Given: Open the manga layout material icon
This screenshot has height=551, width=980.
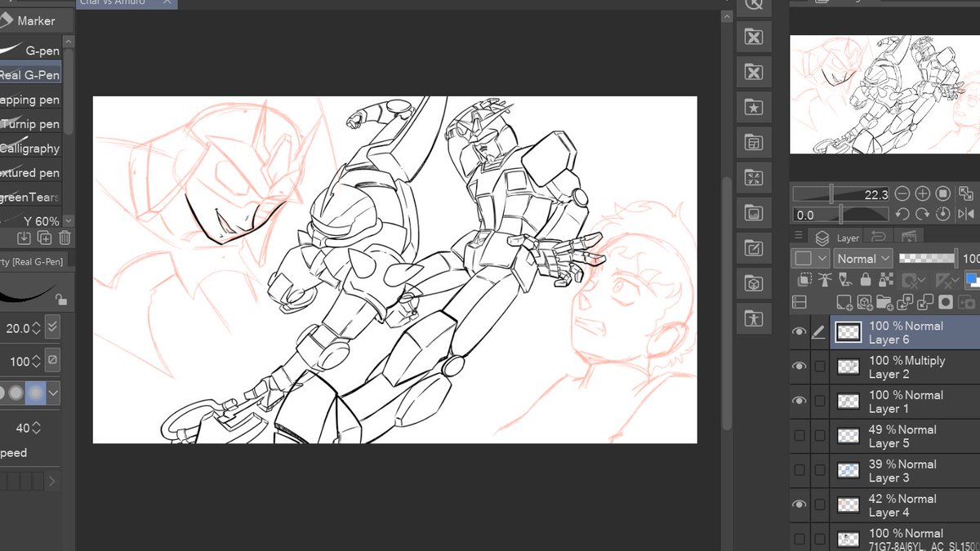Looking at the screenshot, I should [x=754, y=143].
